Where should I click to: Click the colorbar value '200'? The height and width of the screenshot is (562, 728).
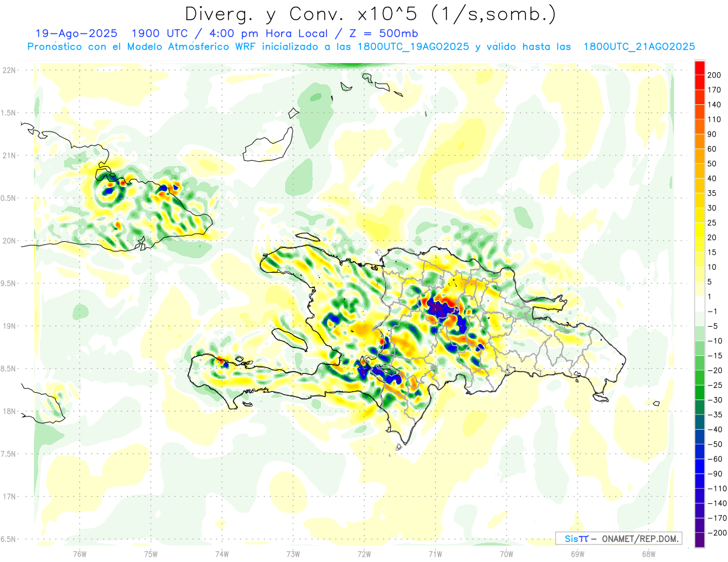[715, 75]
